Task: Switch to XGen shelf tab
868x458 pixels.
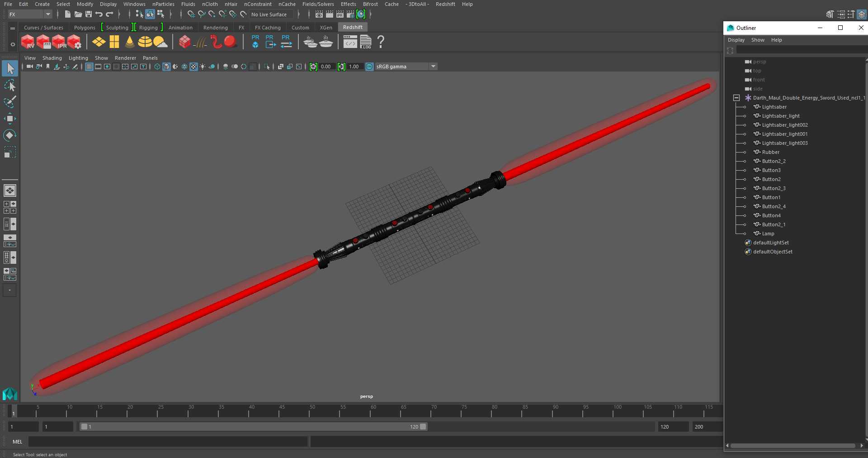Action: 326,28
